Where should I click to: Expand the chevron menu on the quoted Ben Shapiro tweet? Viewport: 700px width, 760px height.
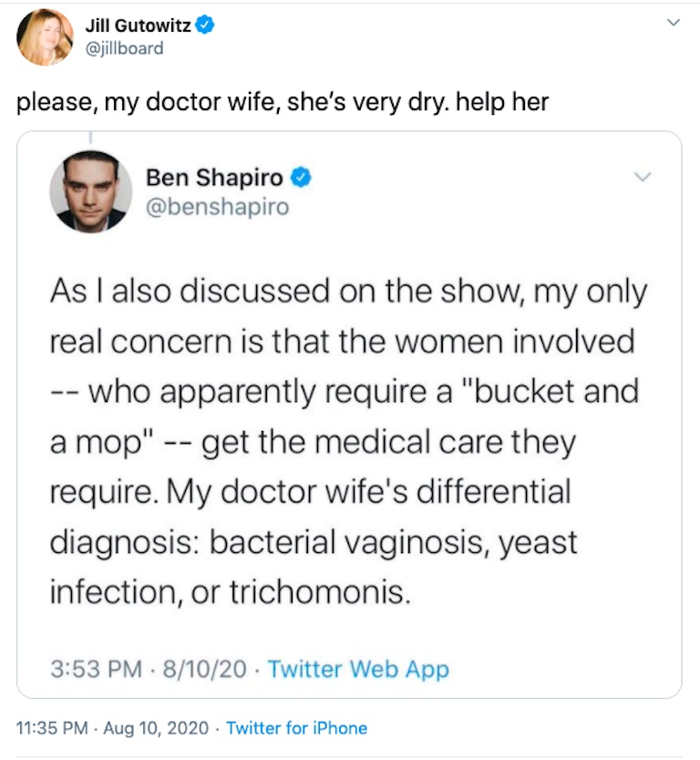point(643,176)
